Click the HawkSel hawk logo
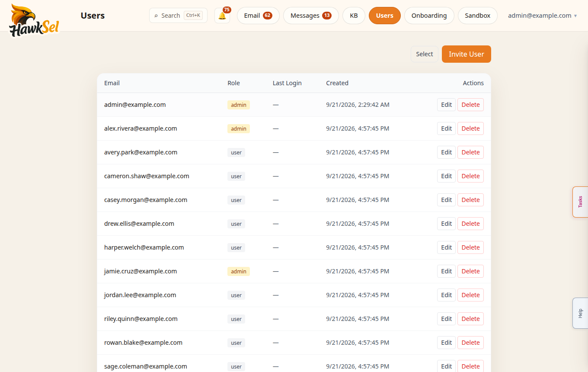 click(x=35, y=20)
